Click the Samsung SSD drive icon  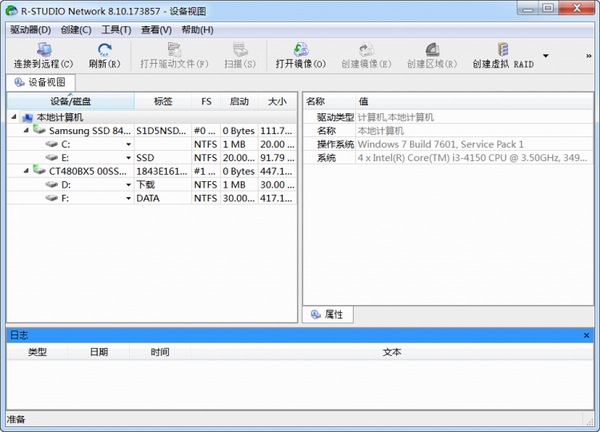coord(39,130)
